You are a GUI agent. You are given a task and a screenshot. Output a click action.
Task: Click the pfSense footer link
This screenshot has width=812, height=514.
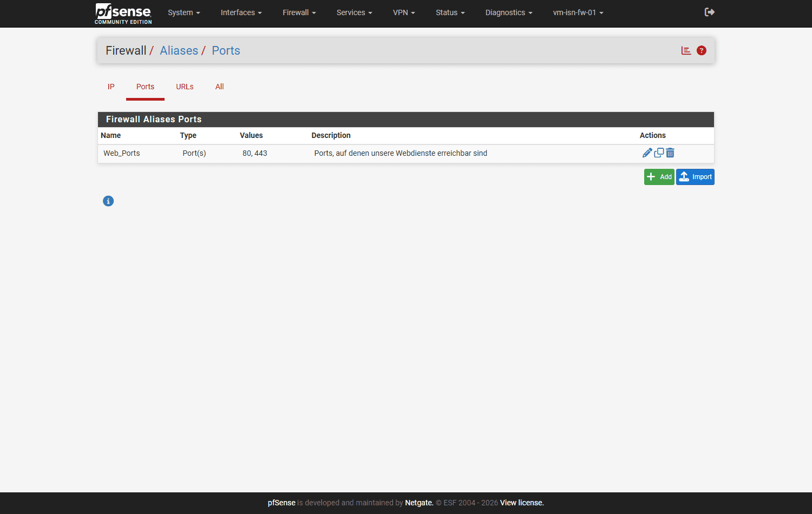pos(281,503)
